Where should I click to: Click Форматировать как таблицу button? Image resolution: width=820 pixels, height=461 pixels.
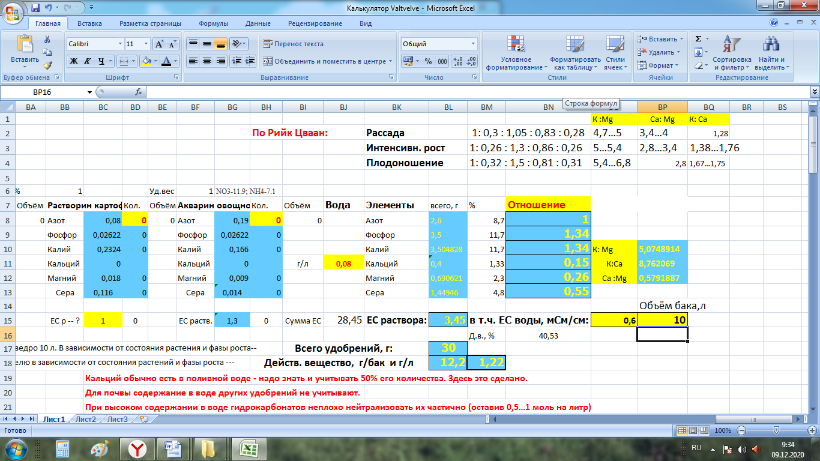tap(575, 53)
